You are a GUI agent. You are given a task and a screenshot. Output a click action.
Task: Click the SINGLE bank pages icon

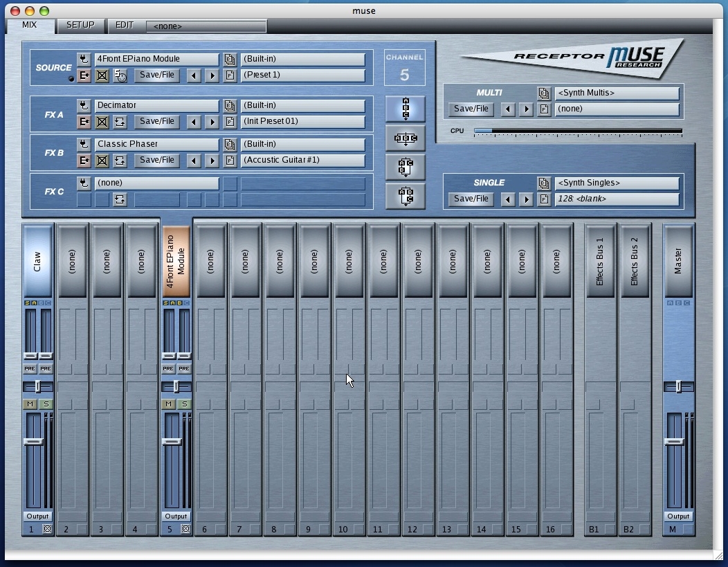pyautogui.click(x=544, y=183)
